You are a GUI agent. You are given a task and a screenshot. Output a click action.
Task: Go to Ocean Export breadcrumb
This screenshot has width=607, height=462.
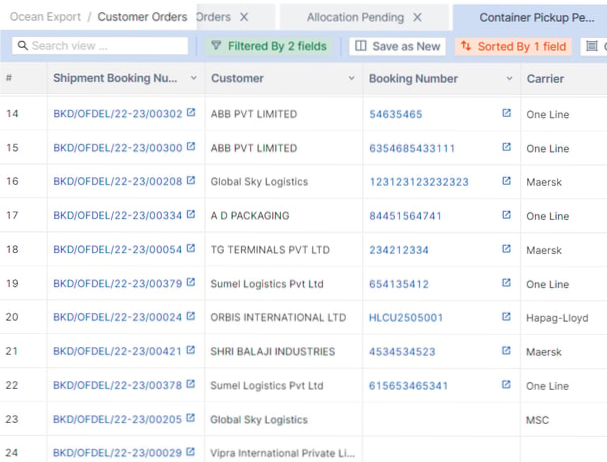46,17
